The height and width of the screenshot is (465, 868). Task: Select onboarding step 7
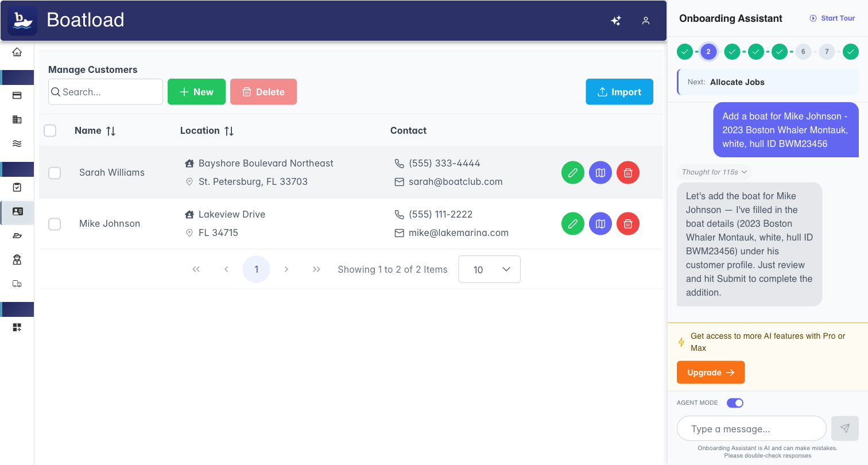pos(827,52)
